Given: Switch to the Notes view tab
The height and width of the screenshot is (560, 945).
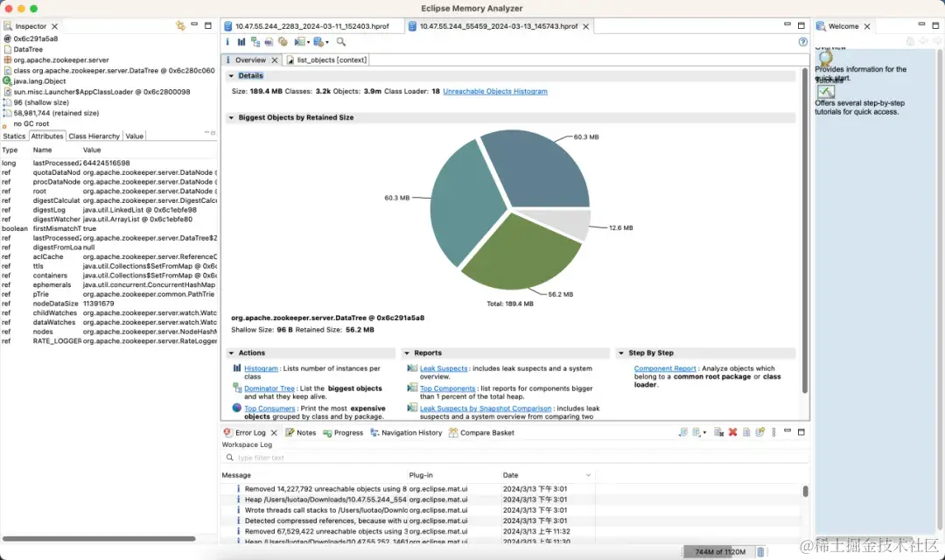Looking at the screenshot, I should point(301,432).
